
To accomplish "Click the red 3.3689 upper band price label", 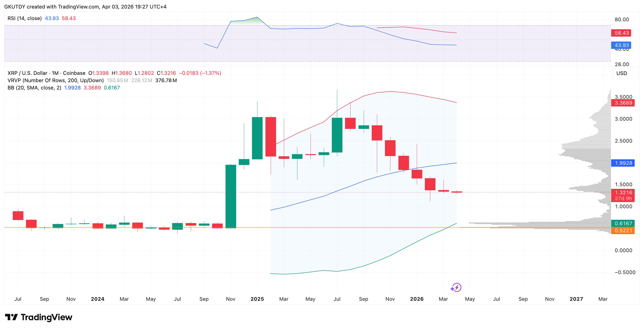I will (623, 103).
